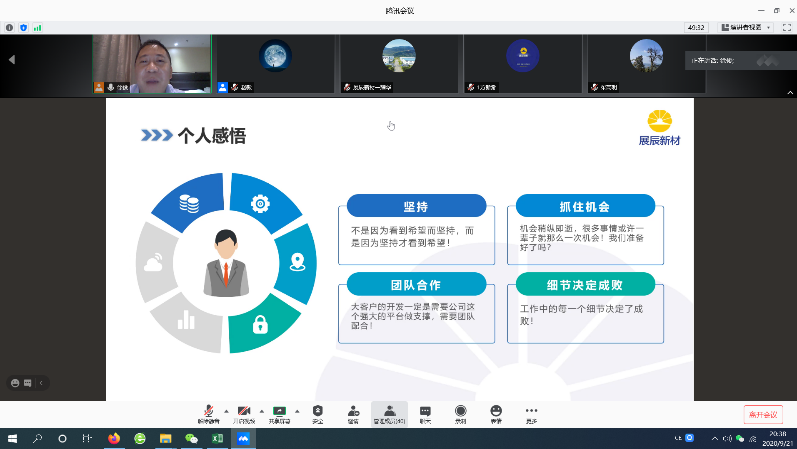Click the 'speaking' indicator banner at the right
The image size is (797, 449).
741,61
